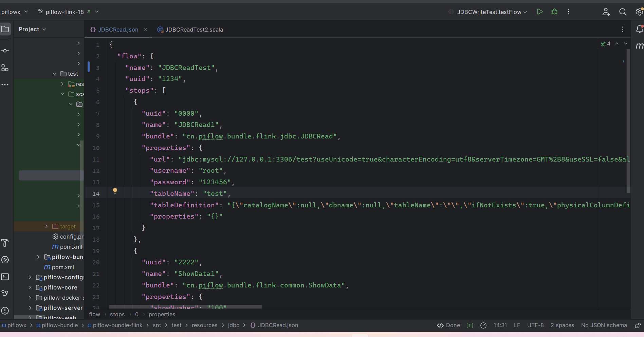Screen dimensions: 644x337
Task: Select '0' in the editor breadcrumb
Action: [137, 315]
